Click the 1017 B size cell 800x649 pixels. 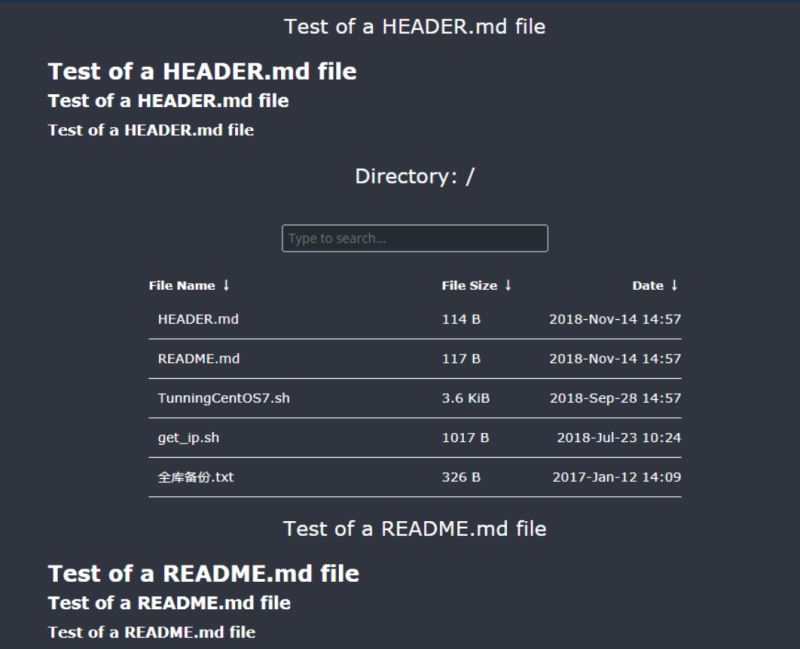click(x=465, y=438)
